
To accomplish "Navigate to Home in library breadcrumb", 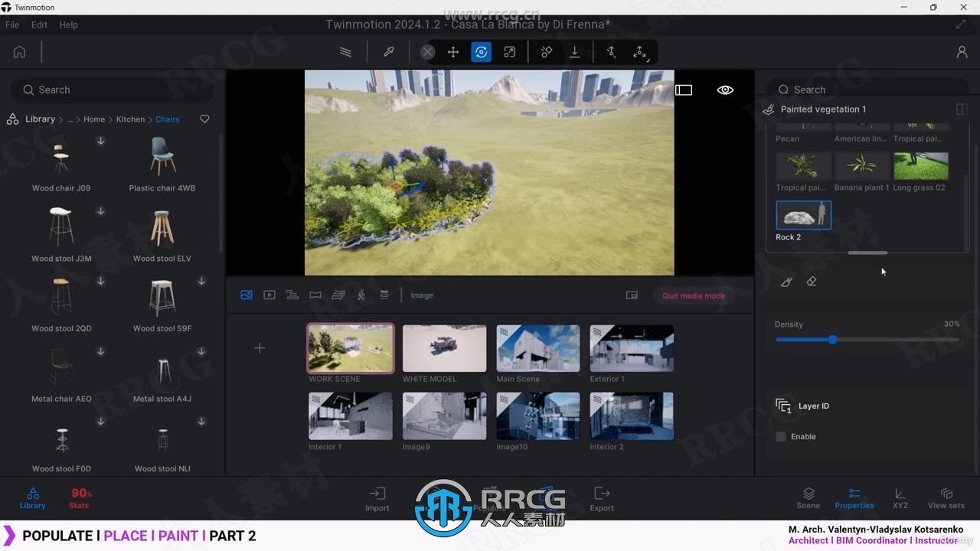I will (94, 119).
